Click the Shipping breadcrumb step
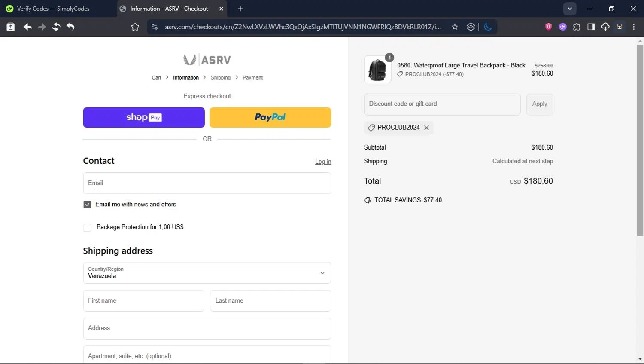 pos(221,78)
